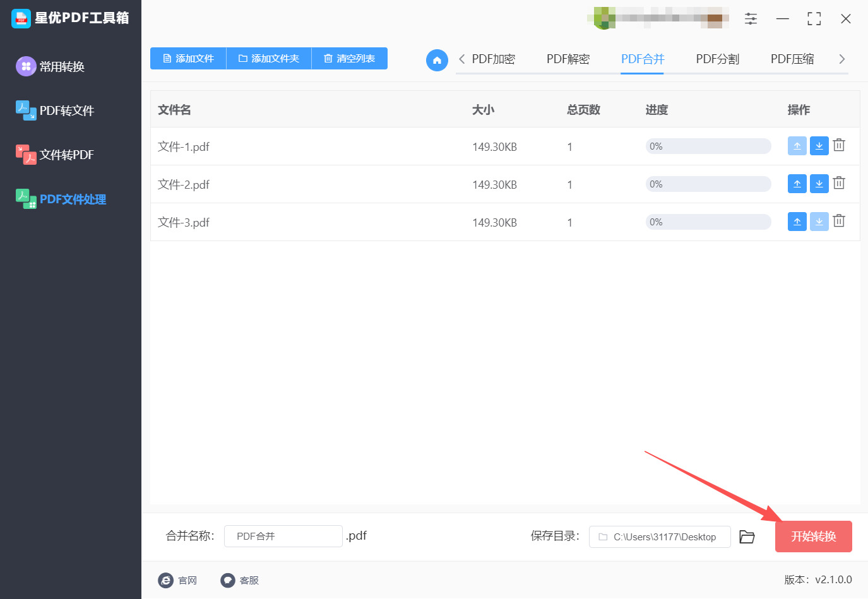
Task: Delete 文件-3.pdf from the list
Action: [x=839, y=221]
